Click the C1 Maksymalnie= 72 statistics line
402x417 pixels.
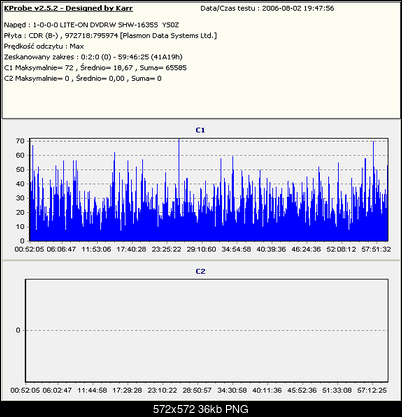click(95, 68)
